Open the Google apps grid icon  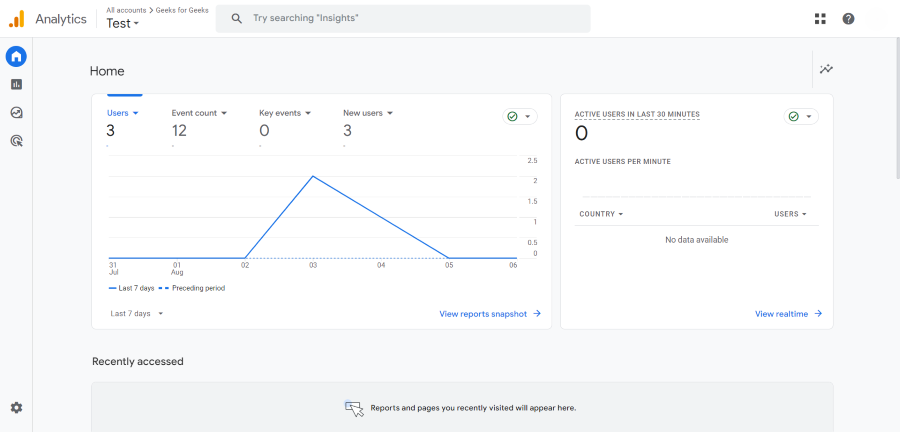[820, 19]
